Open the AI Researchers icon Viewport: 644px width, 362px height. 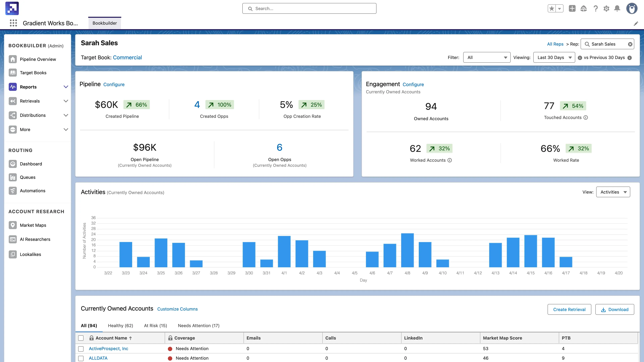click(13, 239)
